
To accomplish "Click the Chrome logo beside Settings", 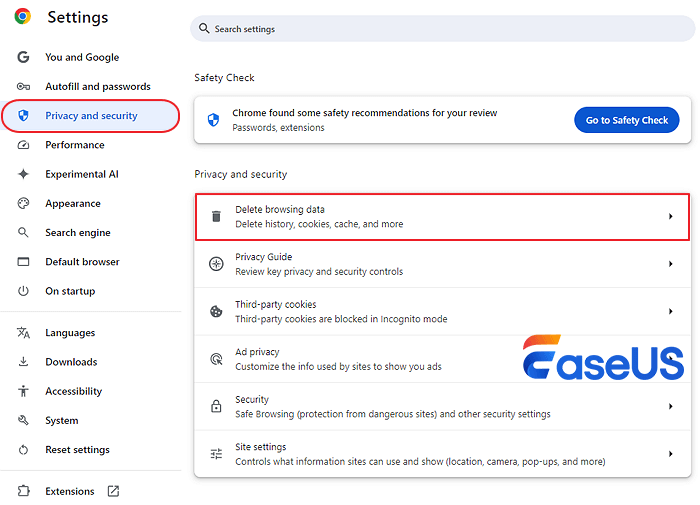I will coord(22,16).
